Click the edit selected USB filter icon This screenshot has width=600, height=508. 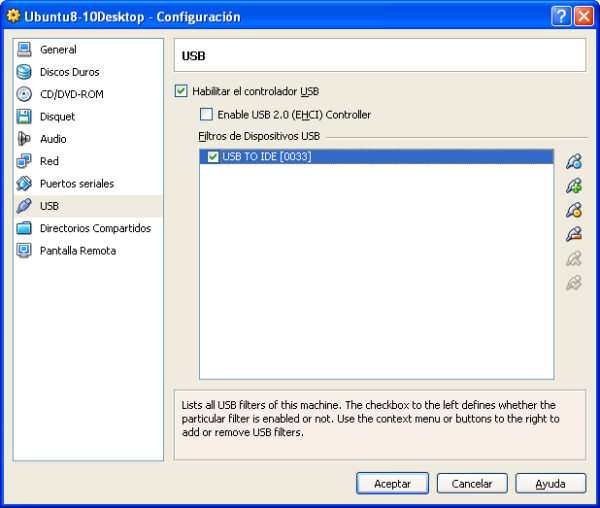(x=573, y=210)
